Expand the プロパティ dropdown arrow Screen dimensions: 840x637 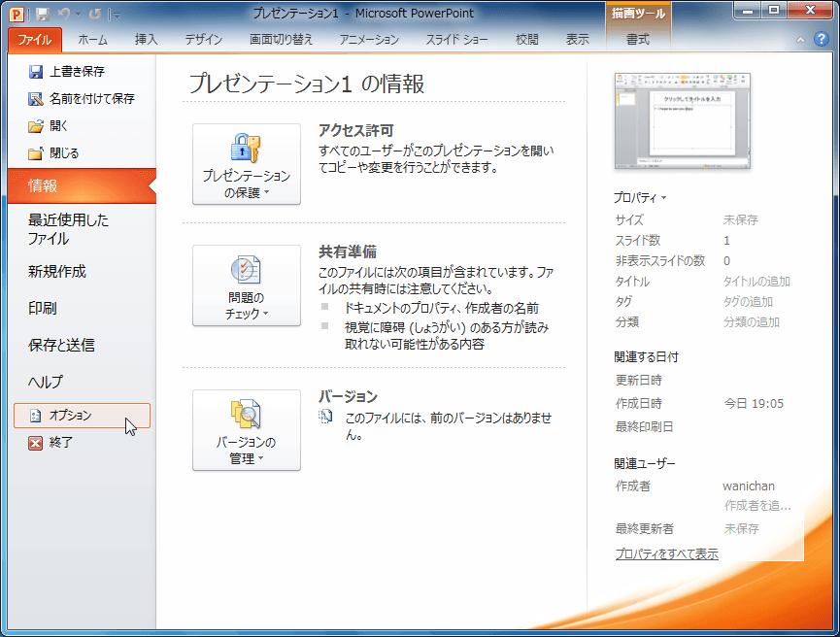point(664,198)
